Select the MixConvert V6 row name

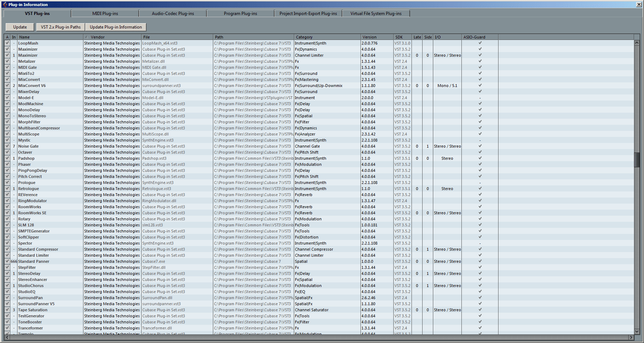point(32,86)
